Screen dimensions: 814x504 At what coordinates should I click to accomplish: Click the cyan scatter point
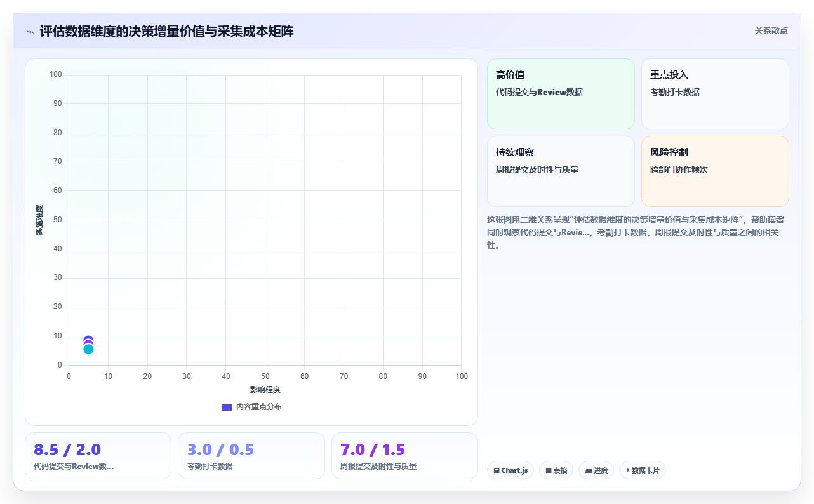click(x=88, y=349)
